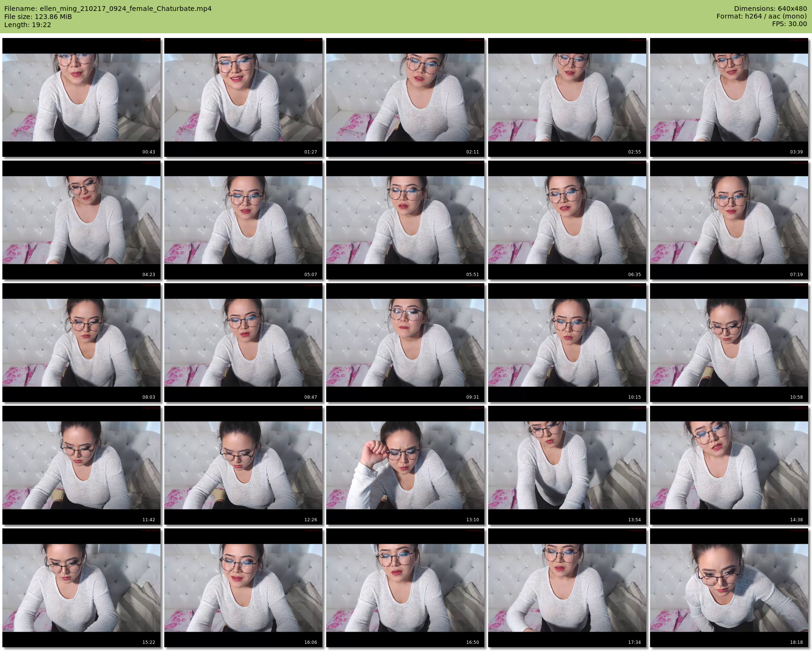Select the frame with timestamp 01:27

pos(244,97)
